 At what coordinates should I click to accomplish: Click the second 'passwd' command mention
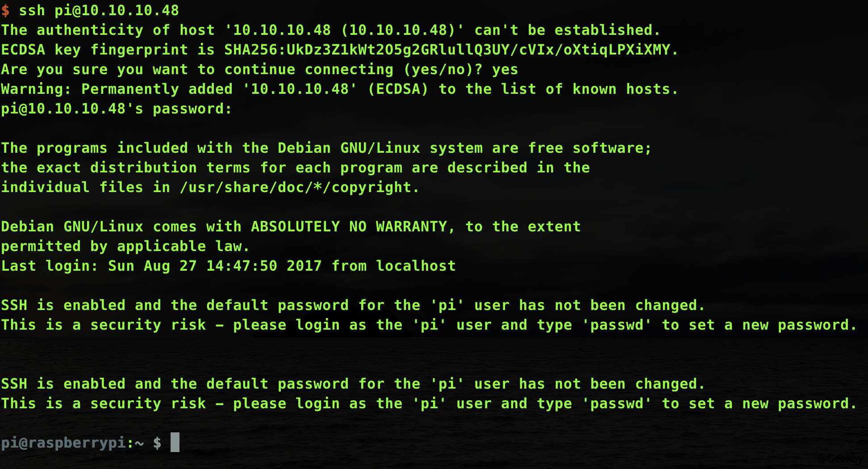(x=617, y=403)
